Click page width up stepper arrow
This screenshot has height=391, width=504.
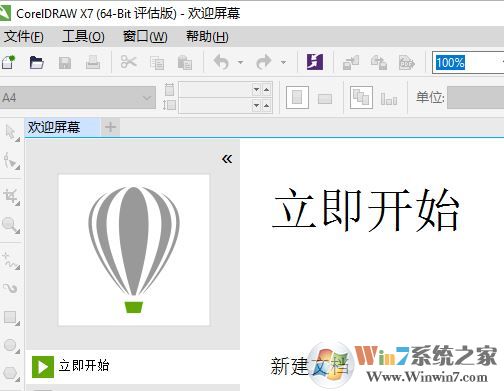click(x=266, y=89)
